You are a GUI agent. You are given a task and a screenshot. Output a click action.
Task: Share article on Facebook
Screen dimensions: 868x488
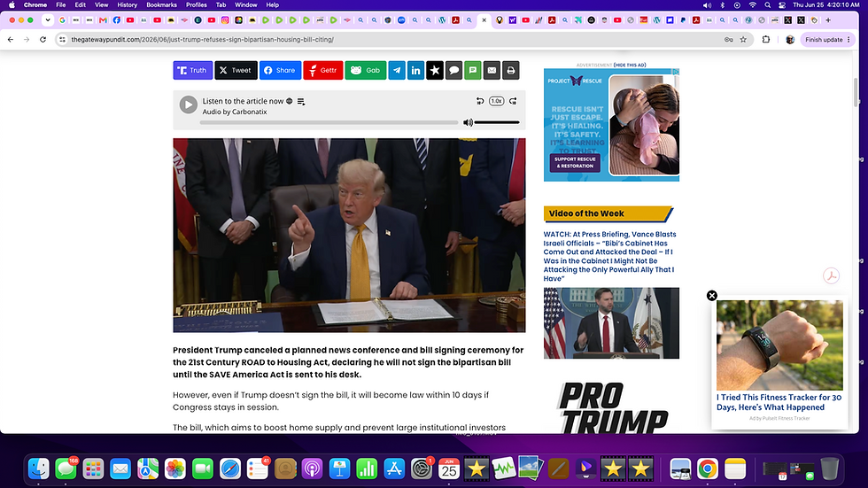point(280,70)
